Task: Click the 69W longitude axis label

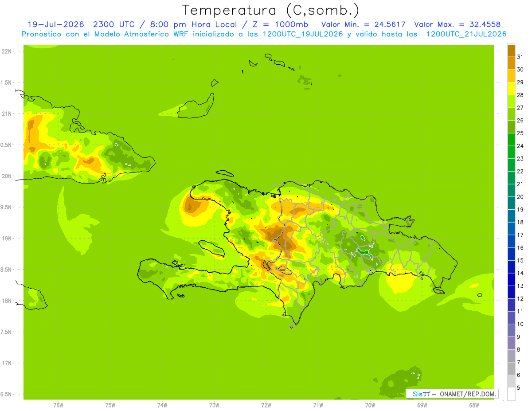Action: click(x=422, y=405)
